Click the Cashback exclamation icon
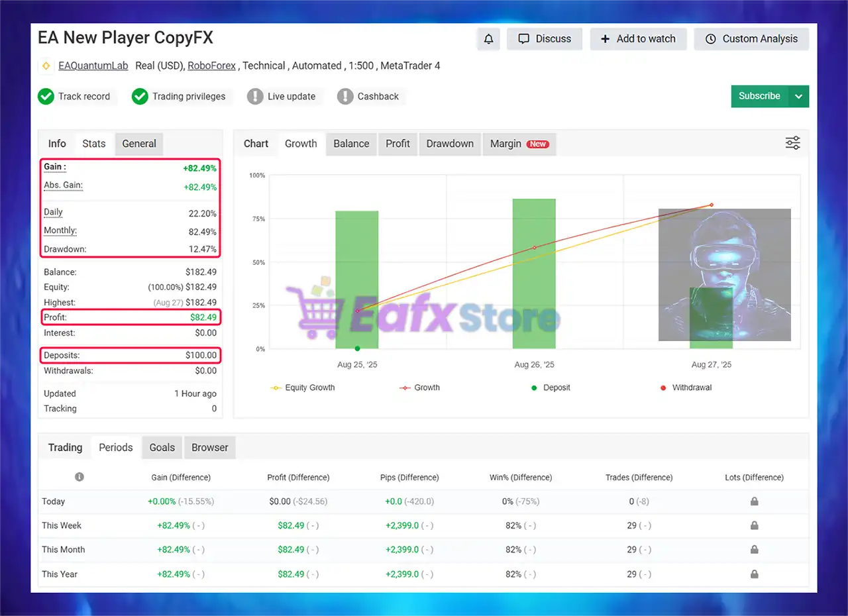 point(345,97)
